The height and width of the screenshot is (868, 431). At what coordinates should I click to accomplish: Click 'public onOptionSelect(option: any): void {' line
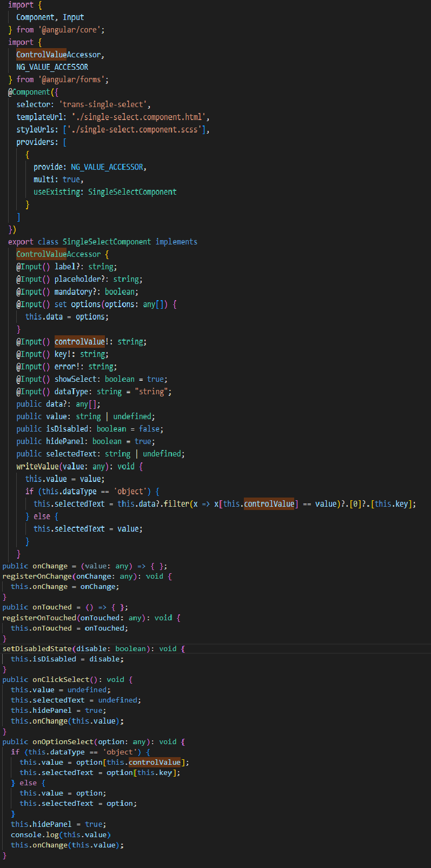pos(94,741)
